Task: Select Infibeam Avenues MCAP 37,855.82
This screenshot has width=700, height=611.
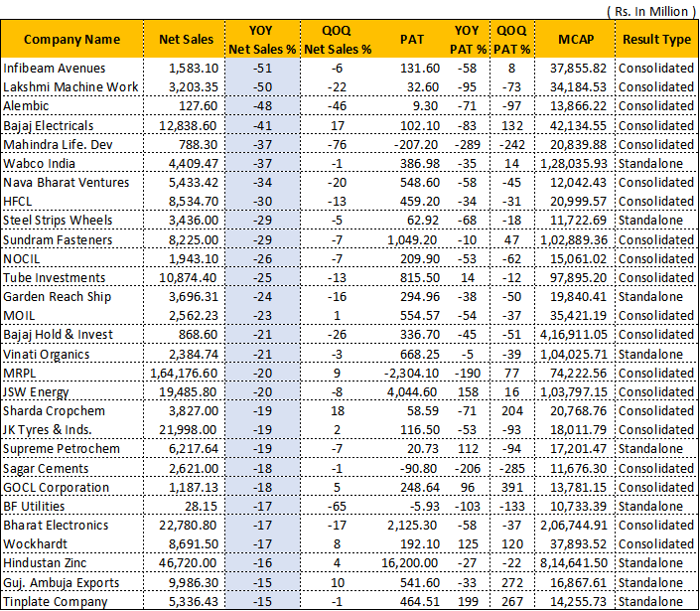Action: click(578, 68)
